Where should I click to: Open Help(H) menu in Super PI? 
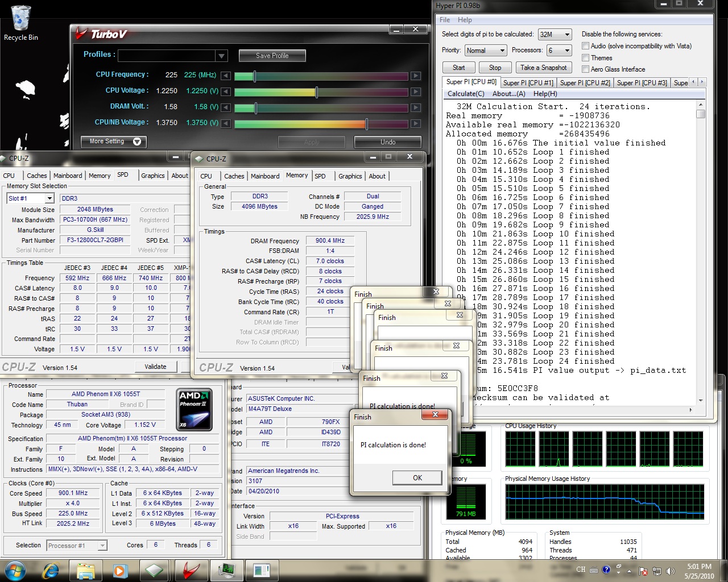point(545,94)
